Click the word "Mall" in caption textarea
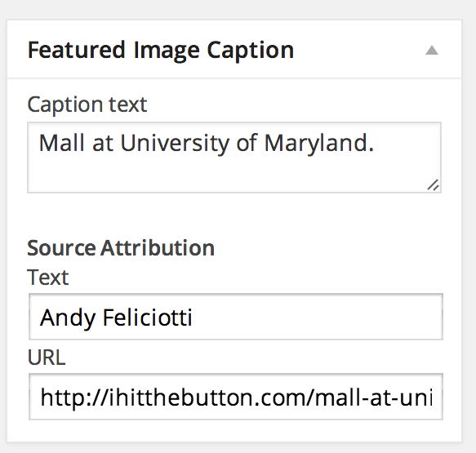Image resolution: width=476 pixels, height=453 pixels. click(61, 143)
